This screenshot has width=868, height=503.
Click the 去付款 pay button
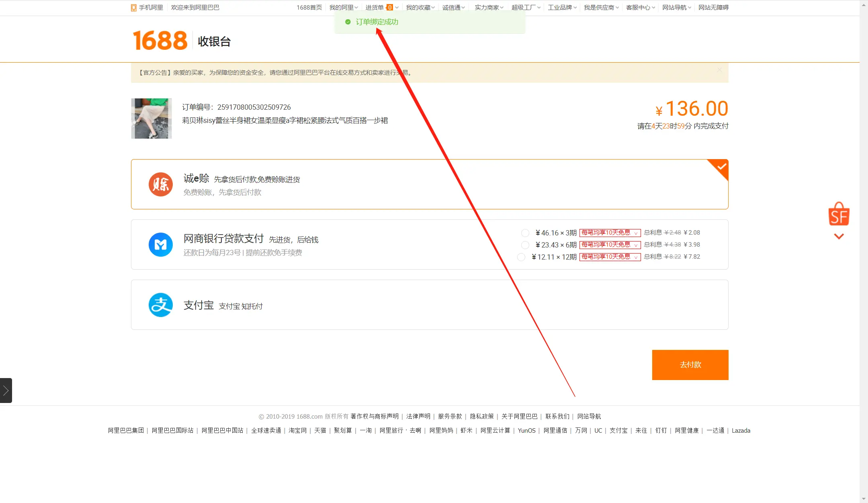point(690,365)
